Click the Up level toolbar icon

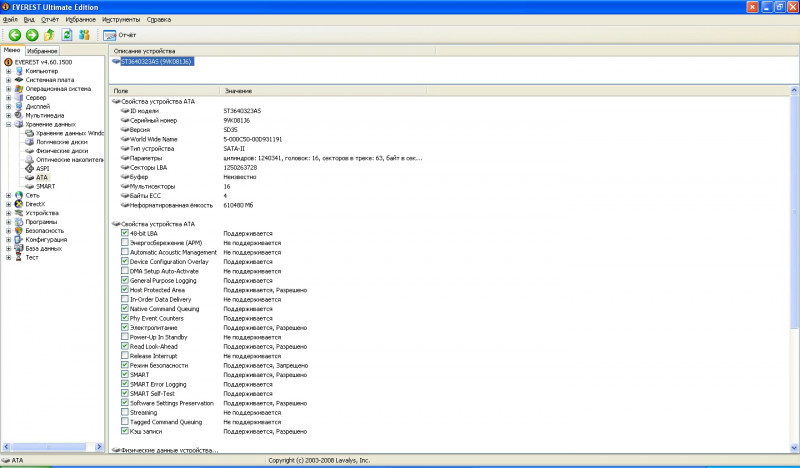point(49,35)
